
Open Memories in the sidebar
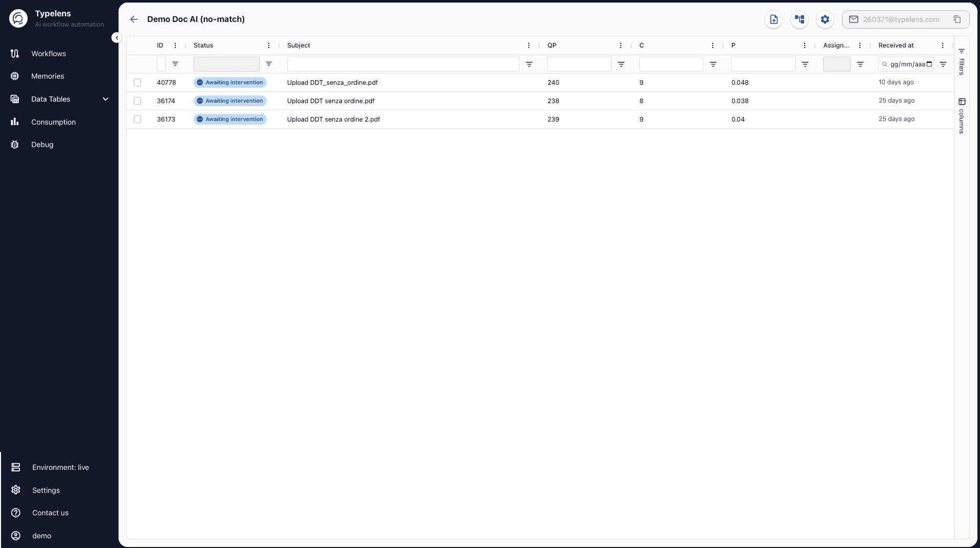48,76
